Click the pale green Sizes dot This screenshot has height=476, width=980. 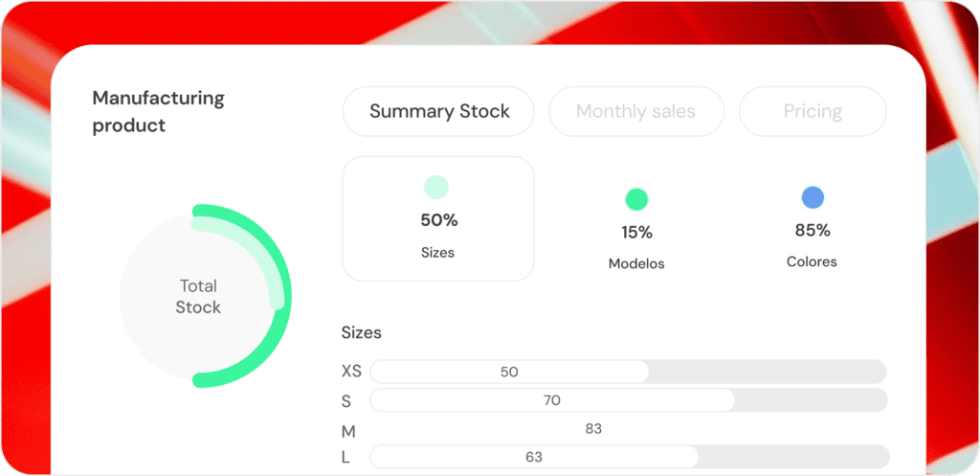pos(436,187)
